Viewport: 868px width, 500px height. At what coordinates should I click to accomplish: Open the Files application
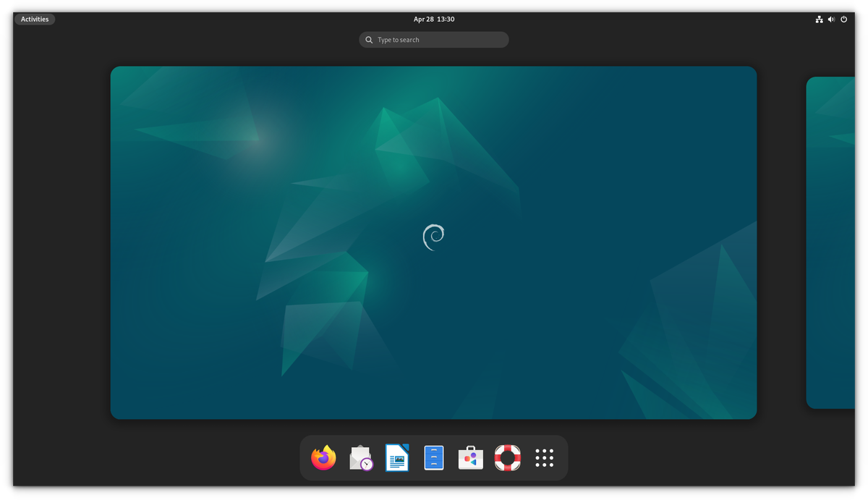[434, 457]
